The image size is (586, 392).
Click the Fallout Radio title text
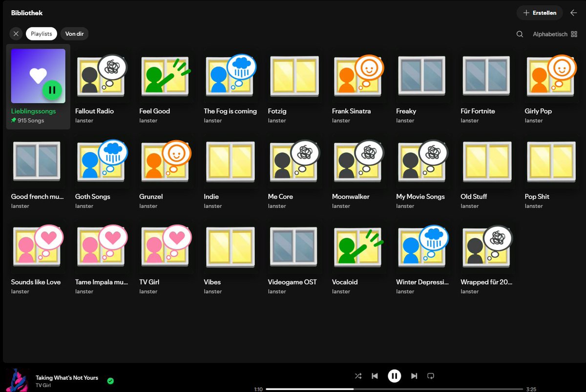95,111
